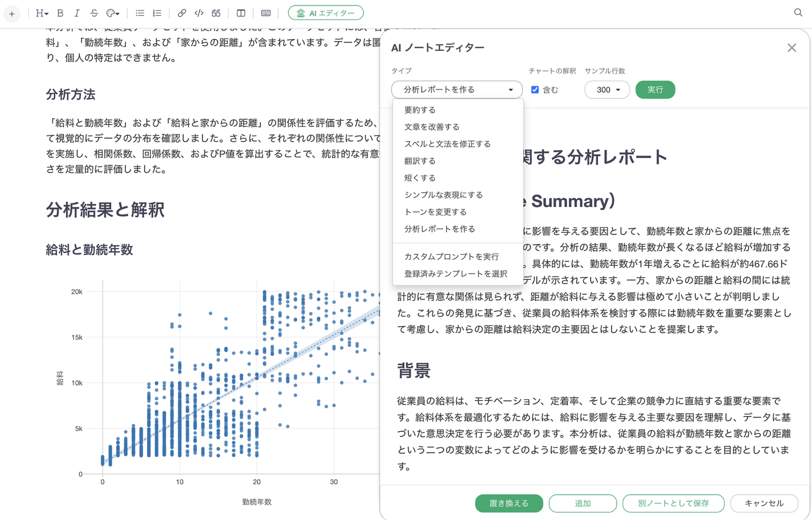The width and height of the screenshot is (812, 520).
Task: Click the 分析結果と解釈 heading
Action: tap(105, 209)
